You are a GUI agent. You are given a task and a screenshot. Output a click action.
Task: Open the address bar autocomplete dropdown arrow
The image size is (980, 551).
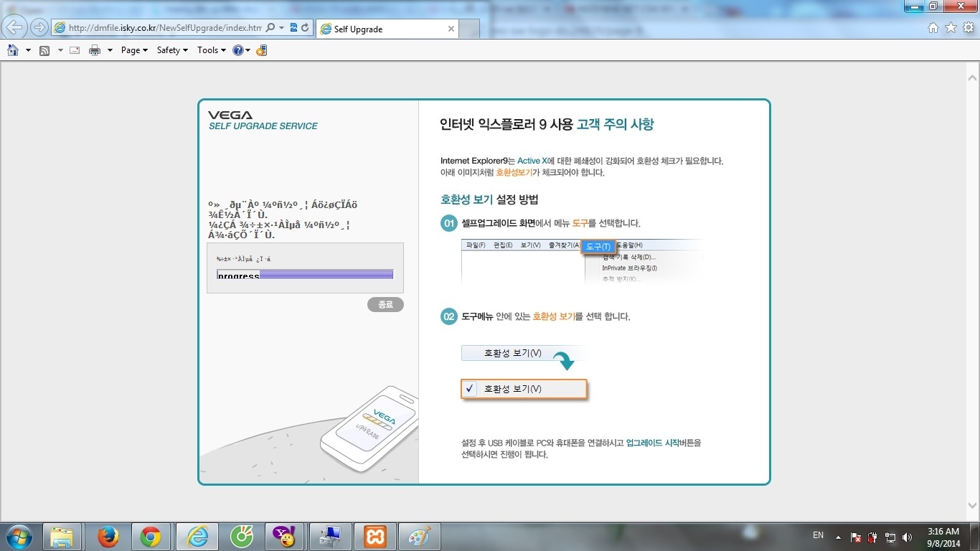click(281, 28)
